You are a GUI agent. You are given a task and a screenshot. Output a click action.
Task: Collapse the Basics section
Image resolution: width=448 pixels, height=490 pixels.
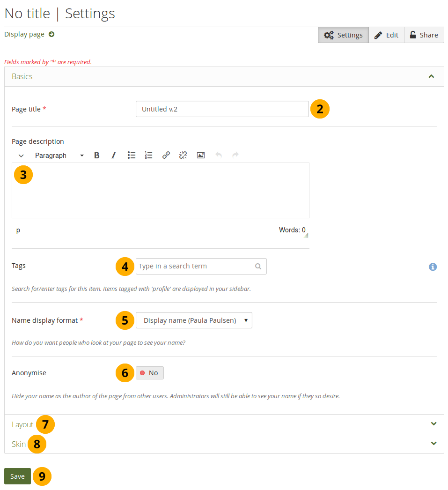coord(431,76)
